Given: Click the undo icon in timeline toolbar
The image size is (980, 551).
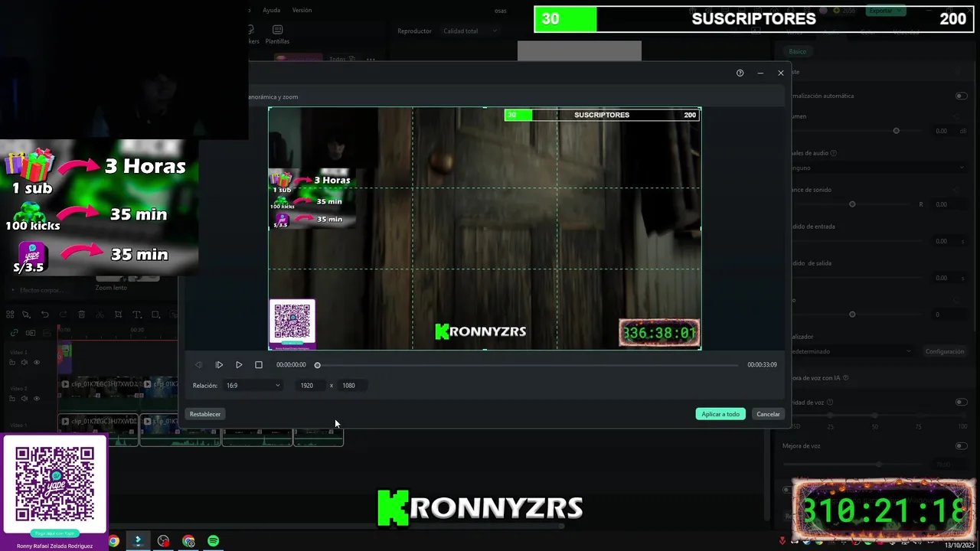Looking at the screenshot, I should click(x=44, y=315).
